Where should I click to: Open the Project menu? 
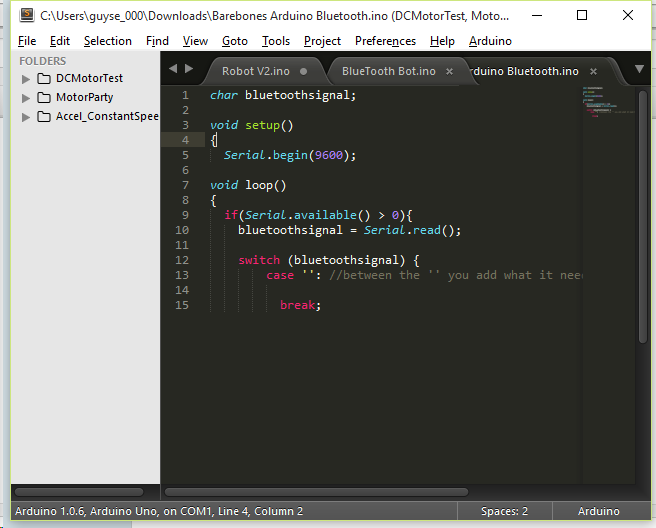[x=322, y=41]
